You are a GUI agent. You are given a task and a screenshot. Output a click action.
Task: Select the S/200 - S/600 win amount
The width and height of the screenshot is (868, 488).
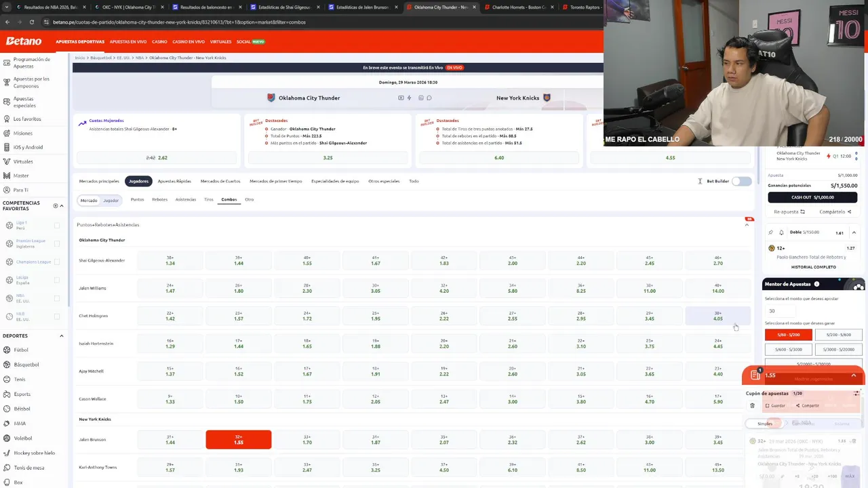tap(838, 335)
